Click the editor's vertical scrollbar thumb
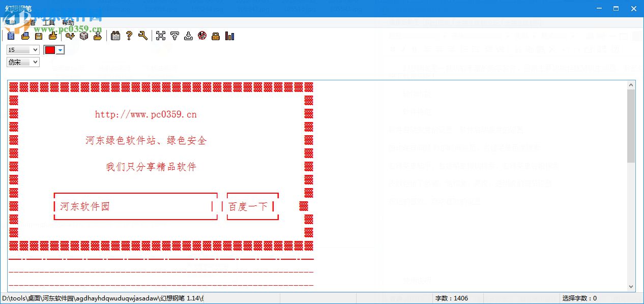Viewport: 644px width, 304px height. coord(631,126)
